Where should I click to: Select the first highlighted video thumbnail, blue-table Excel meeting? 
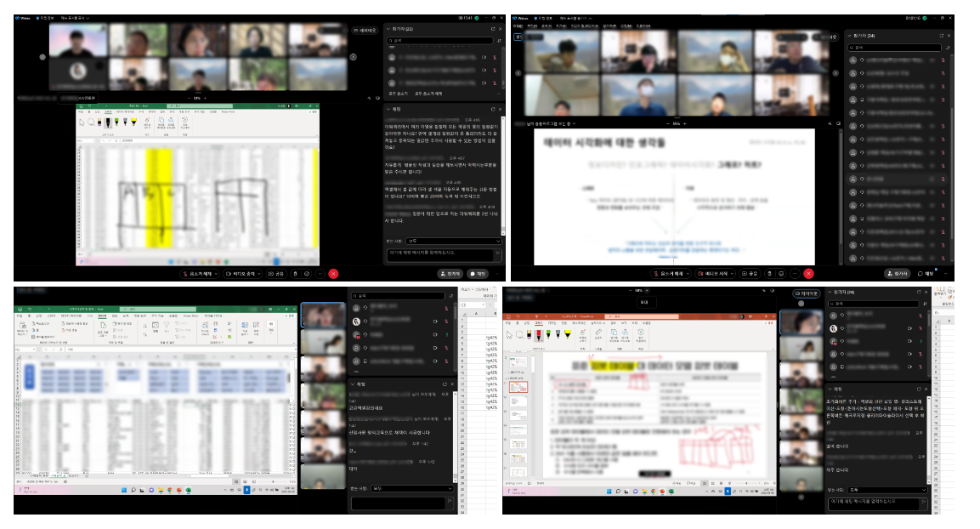(322, 316)
